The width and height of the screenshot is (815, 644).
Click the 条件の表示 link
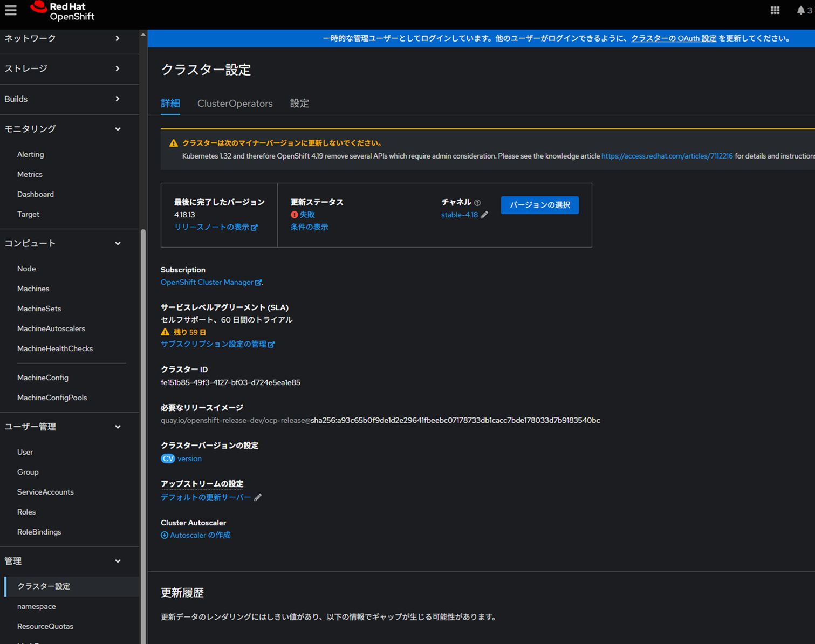(x=309, y=227)
